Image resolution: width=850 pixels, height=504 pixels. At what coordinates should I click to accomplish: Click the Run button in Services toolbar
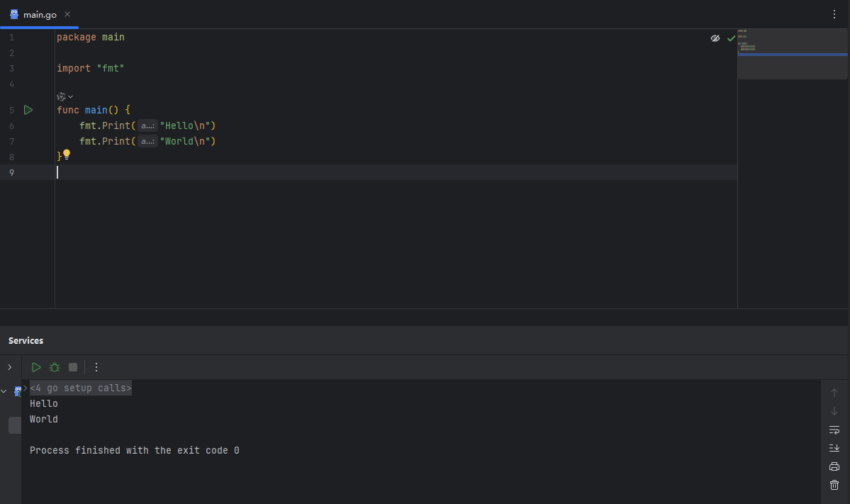(36, 367)
